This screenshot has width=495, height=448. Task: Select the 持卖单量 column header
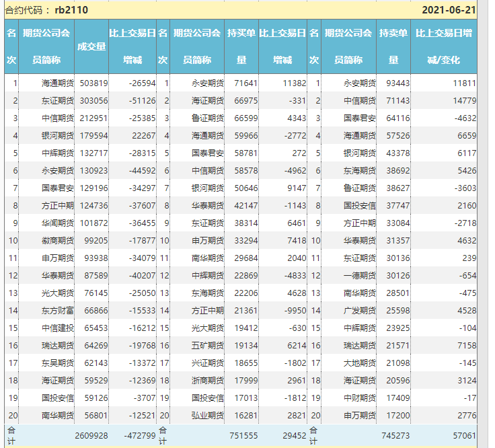pyautogui.click(x=393, y=46)
